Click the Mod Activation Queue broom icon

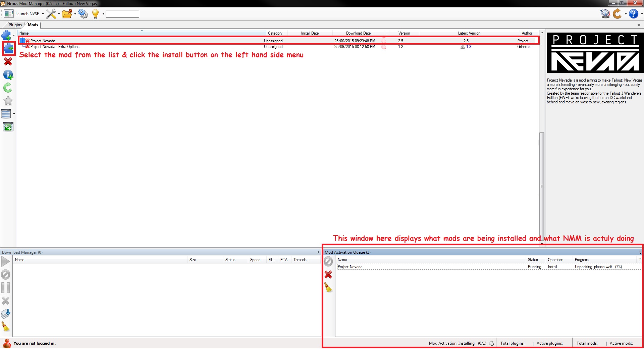pyautogui.click(x=328, y=287)
